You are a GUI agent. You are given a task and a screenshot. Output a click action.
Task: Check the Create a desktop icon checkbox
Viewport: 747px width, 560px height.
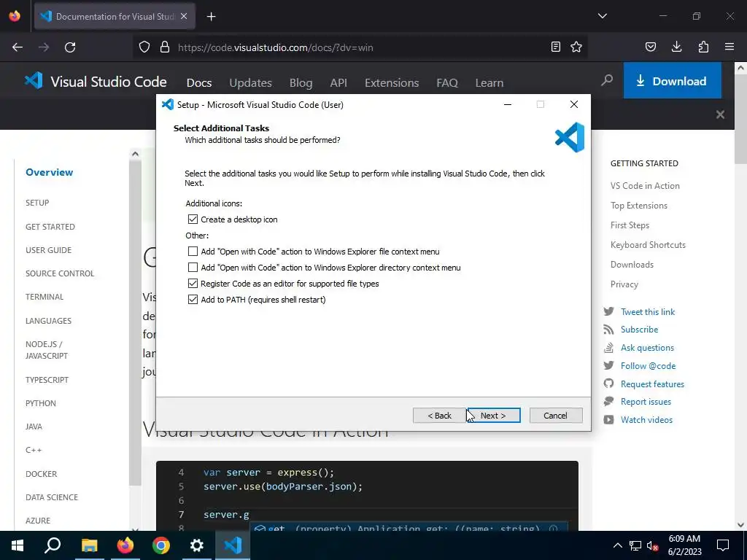click(x=193, y=219)
